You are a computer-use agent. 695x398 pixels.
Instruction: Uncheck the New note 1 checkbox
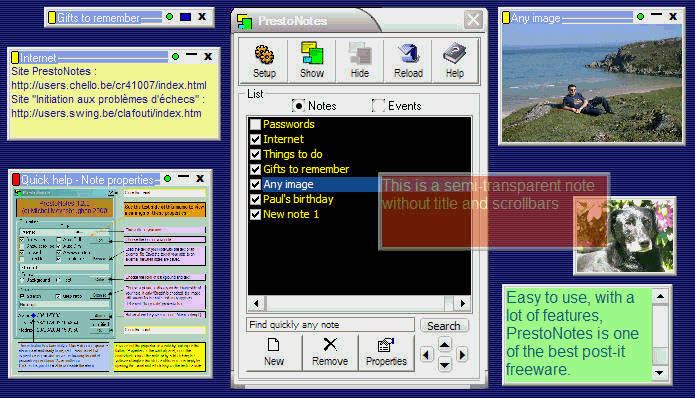point(255,215)
